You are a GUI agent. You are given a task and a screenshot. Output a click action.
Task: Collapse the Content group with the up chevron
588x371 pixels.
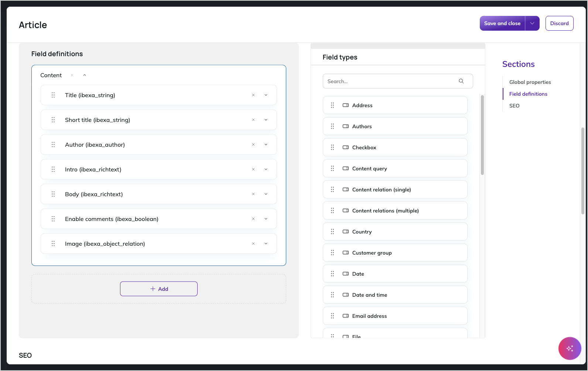point(85,75)
